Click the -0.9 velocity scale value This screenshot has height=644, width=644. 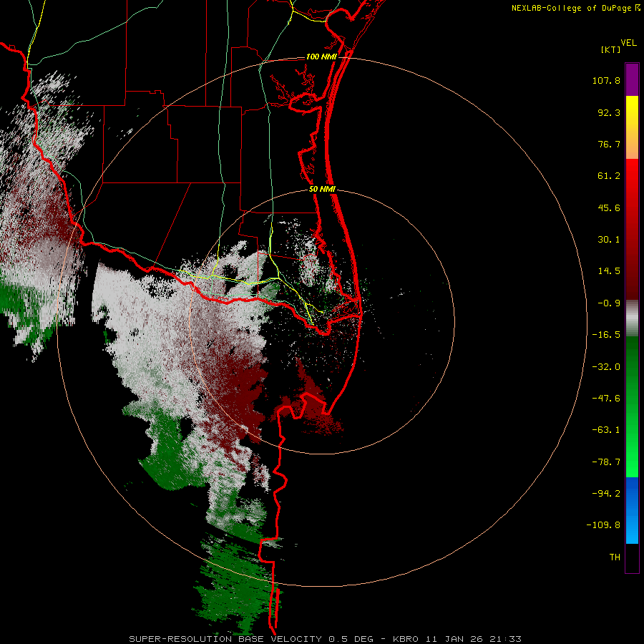(x=609, y=303)
